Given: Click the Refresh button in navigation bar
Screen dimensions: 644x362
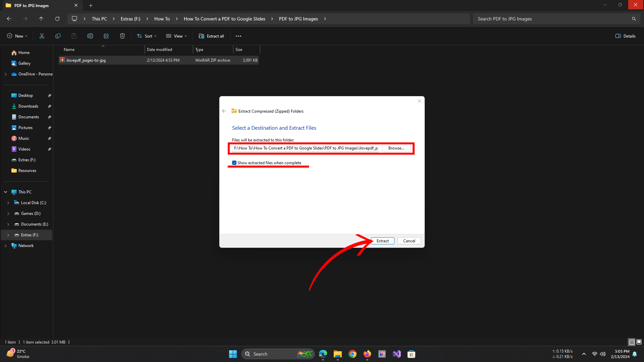Looking at the screenshot, I should pyautogui.click(x=57, y=19).
